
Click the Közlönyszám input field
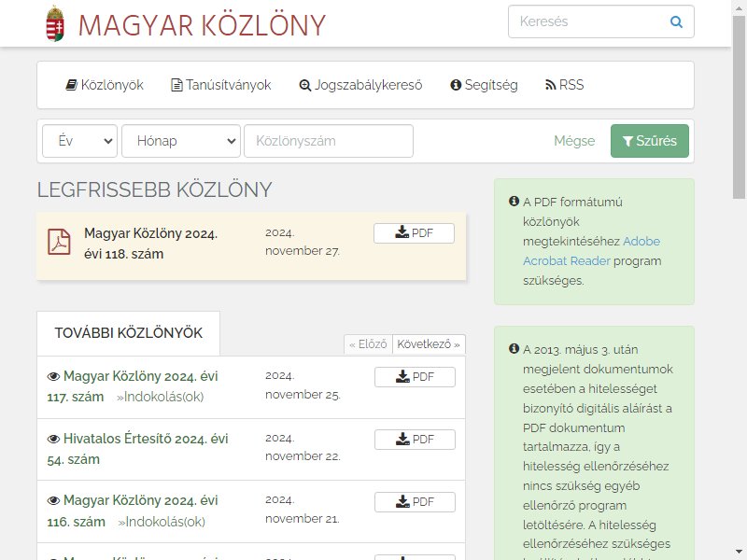click(329, 141)
